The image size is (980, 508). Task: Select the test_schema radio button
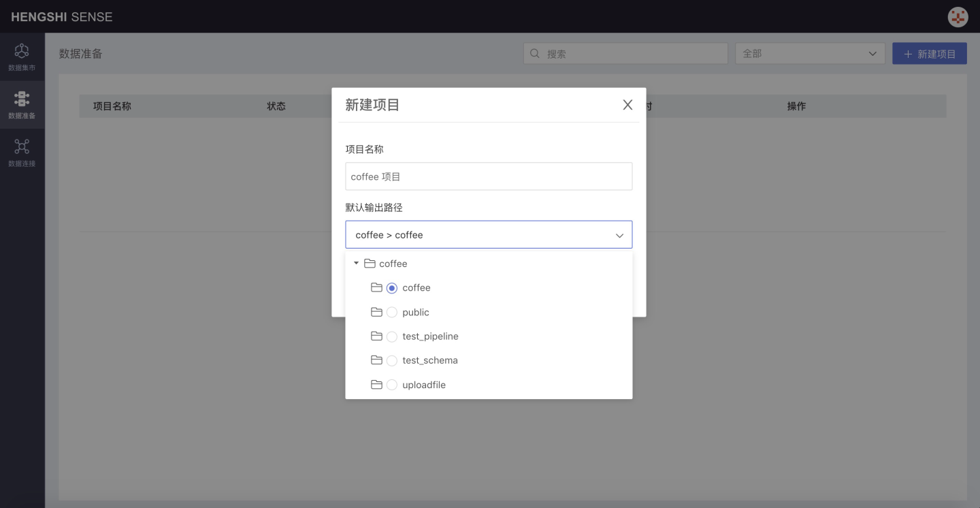pyautogui.click(x=392, y=361)
